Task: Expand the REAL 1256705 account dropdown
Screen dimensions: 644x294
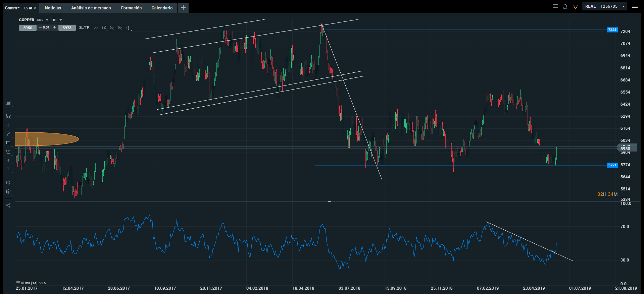Action: 624,6
